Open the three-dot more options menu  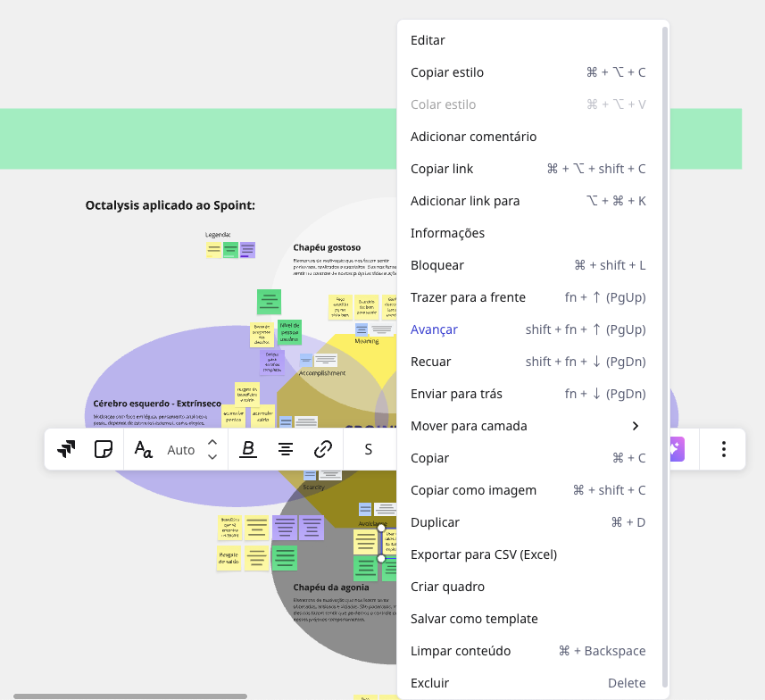pos(724,449)
